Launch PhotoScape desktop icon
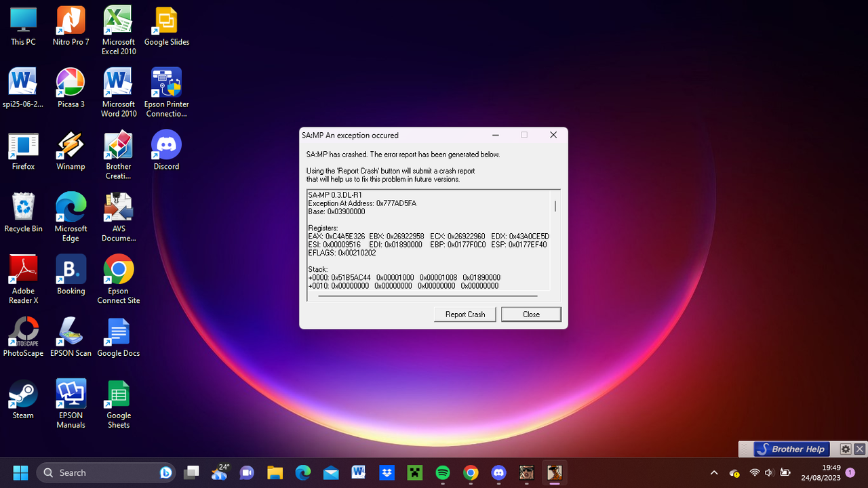 point(23,337)
